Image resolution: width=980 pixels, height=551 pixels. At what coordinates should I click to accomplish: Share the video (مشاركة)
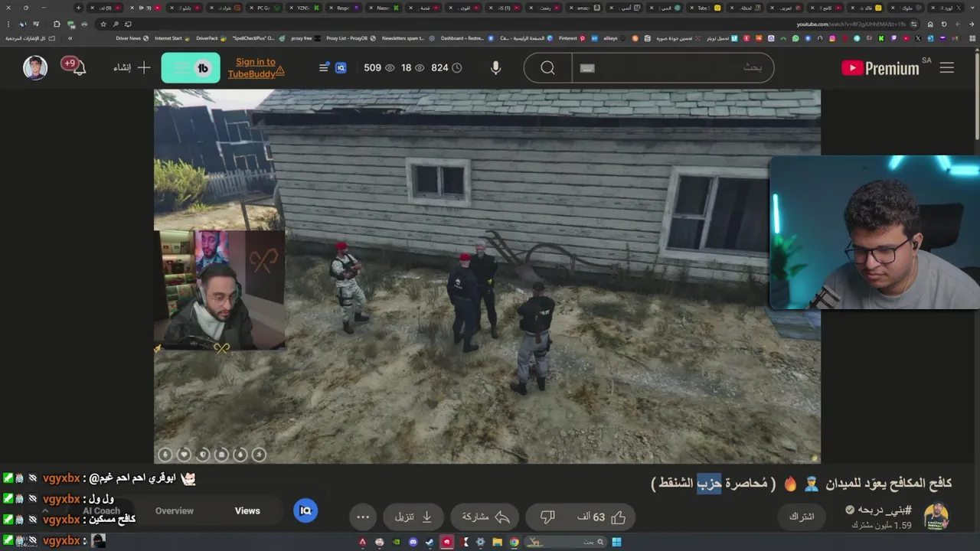pos(486,517)
